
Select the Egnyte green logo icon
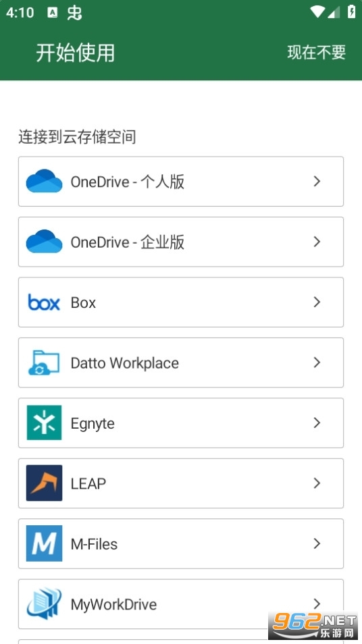coord(44,423)
